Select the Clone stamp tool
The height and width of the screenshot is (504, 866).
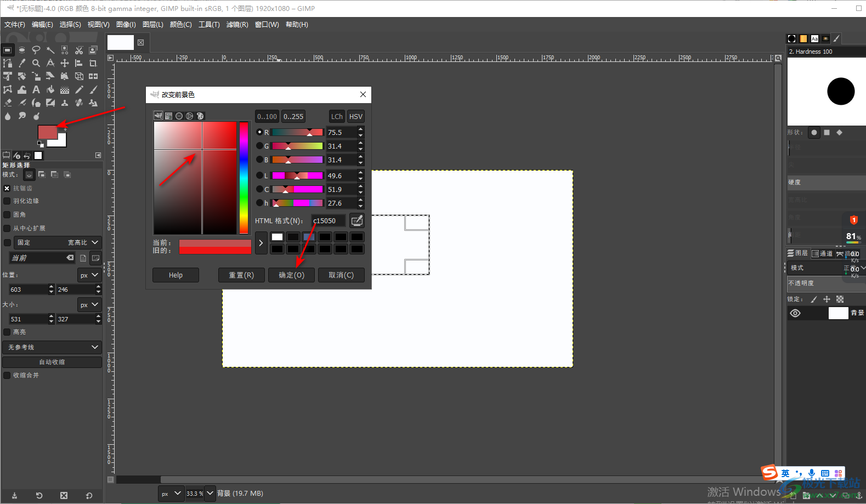coord(65,103)
